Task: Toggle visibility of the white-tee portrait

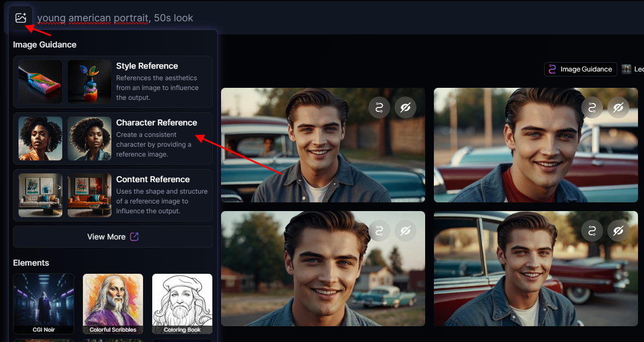Action: pos(406,107)
